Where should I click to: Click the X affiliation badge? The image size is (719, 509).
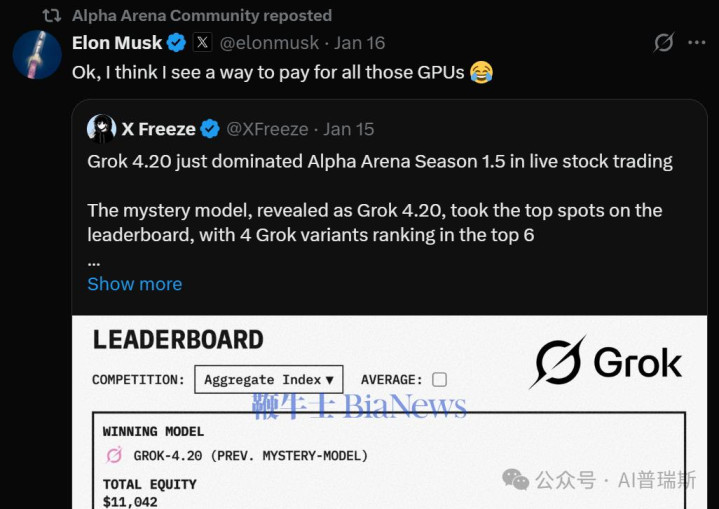(202, 43)
